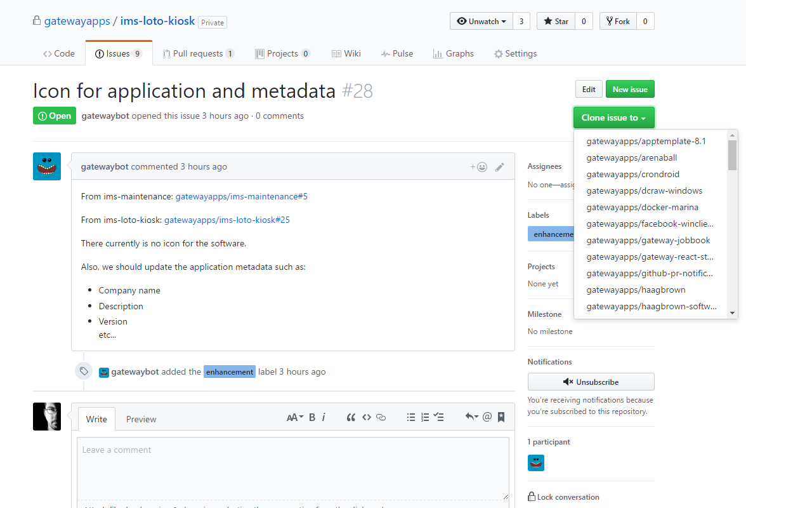Fork the repository
812x508 pixels.
pos(618,21)
